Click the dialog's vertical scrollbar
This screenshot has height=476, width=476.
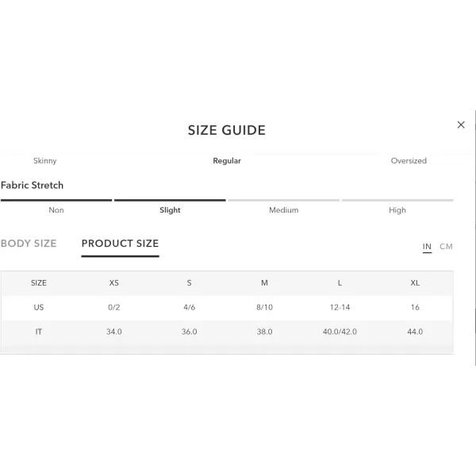pos(475,238)
